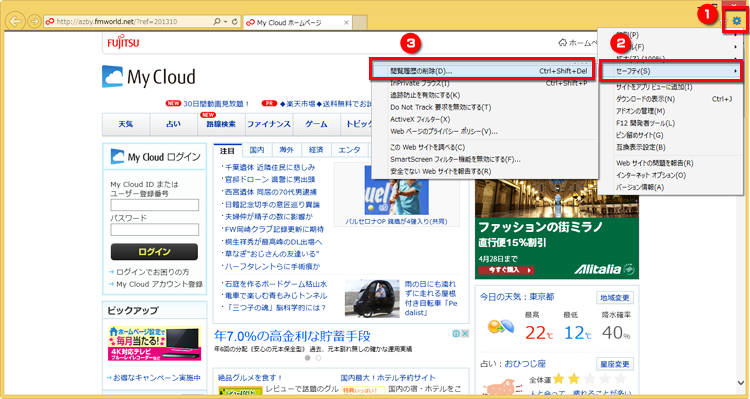Open the 天気 navigation tab
The width and height of the screenshot is (750, 399).
(126, 124)
